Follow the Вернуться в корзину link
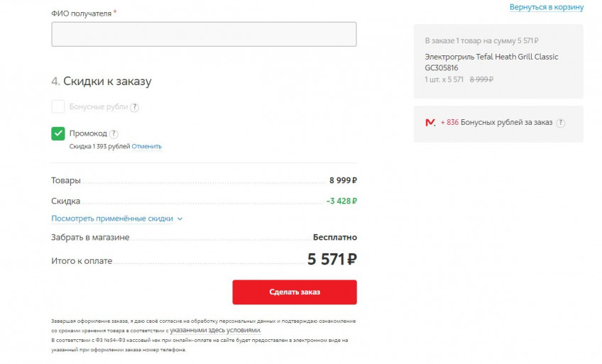Screen dimensions: 602x364 546,7
